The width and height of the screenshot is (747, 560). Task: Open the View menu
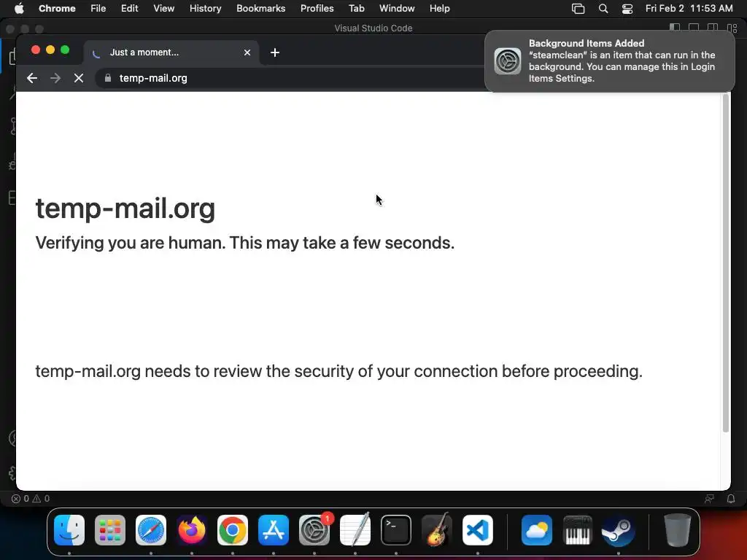pyautogui.click(x=163, y=8)
